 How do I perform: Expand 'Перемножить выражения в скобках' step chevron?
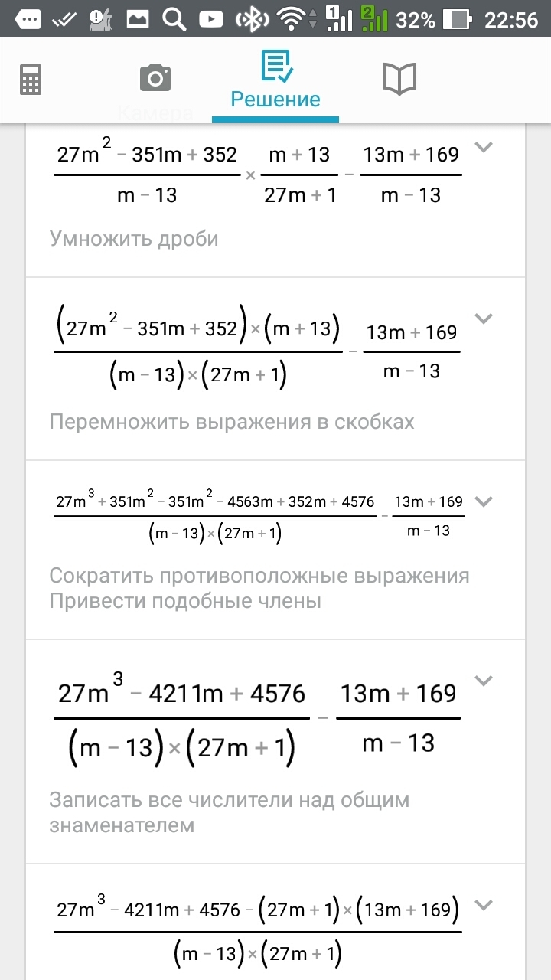coord(484,318)
